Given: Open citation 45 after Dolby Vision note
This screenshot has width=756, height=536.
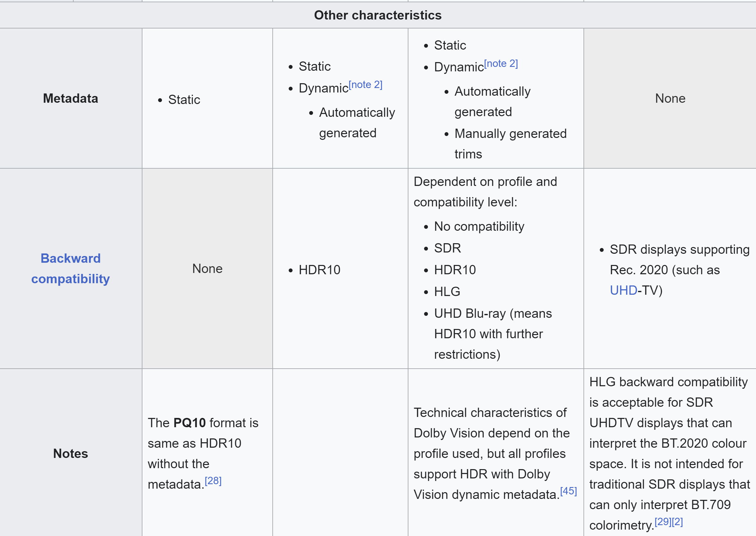Looking at the screenshot, I should pyautogui.click(x=568, y=491).
